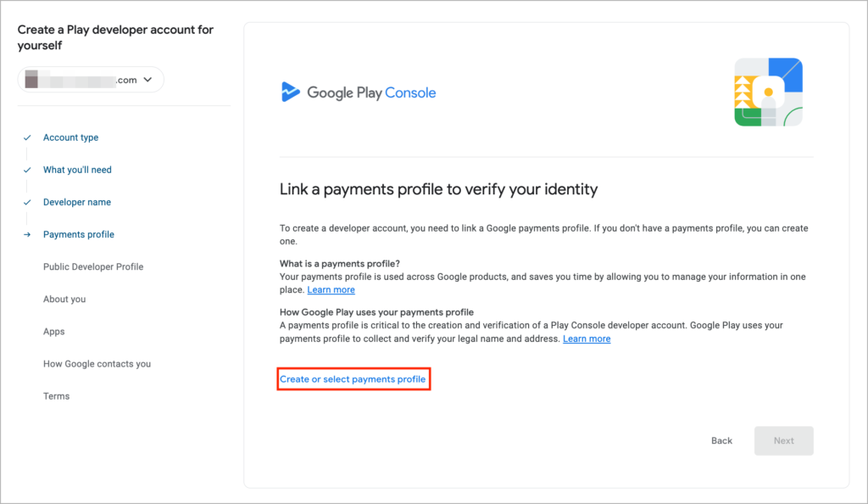Open Public Developer Profile step

93,266
